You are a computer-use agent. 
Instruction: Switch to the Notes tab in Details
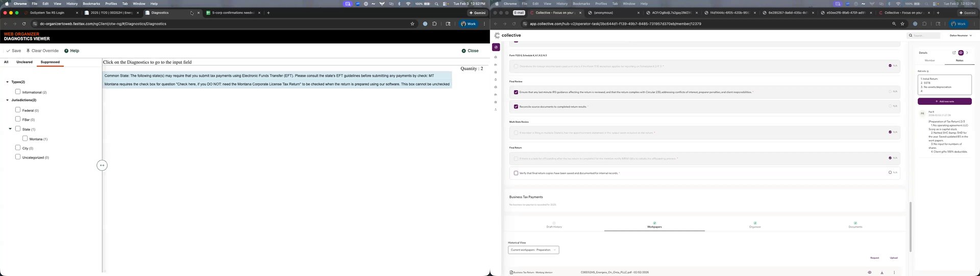(x=959, y=60)
